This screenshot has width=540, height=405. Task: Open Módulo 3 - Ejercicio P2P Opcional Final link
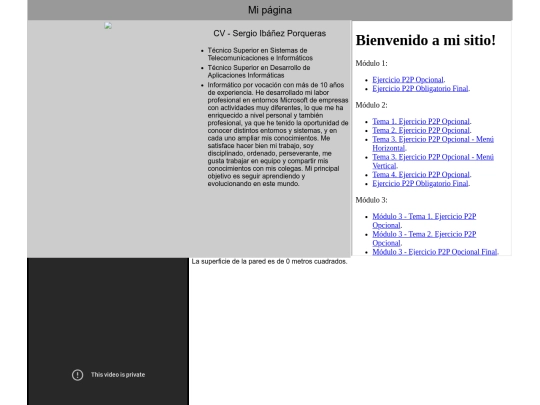[435, 252]
